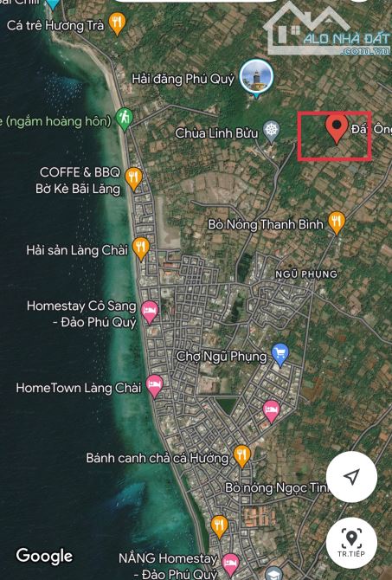Image resolution: width=392 pixels, height=580 pixels.
Task: Click the my-location navigation arrow button
Action: tap(351, 477)
